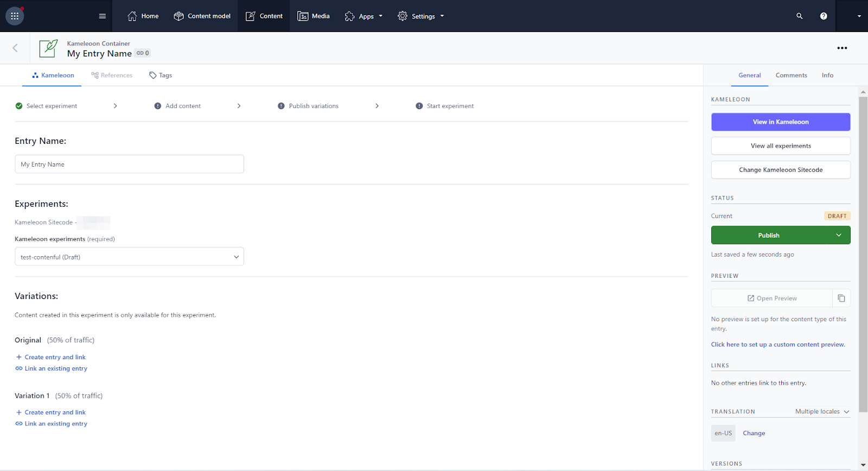Click the search magnifier icon

(799, 16)
